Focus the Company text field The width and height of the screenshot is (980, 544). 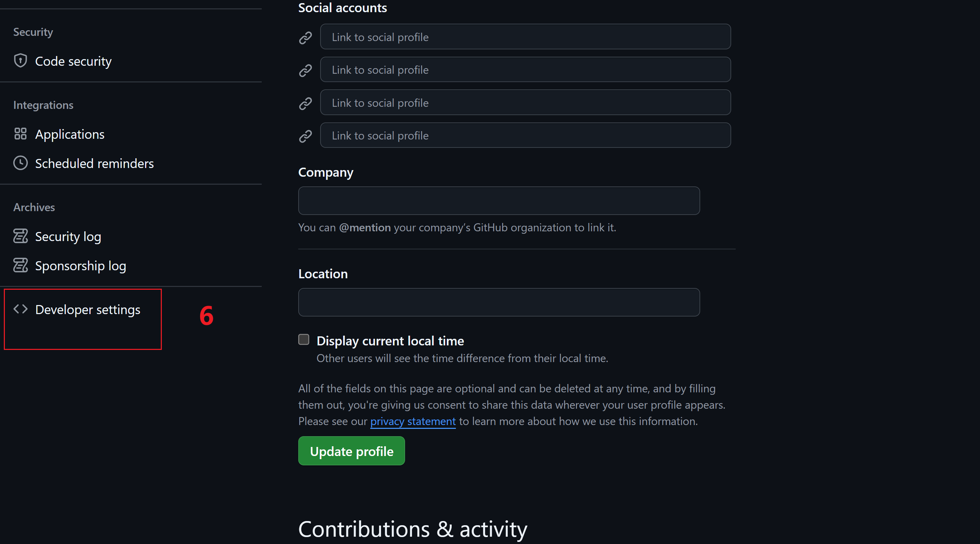tap(499, 201)
